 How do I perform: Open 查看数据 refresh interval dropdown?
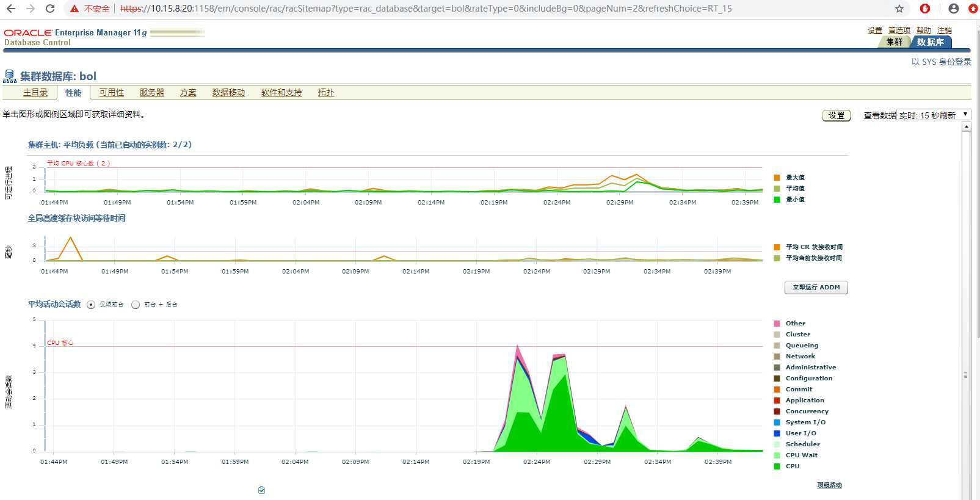934,115
